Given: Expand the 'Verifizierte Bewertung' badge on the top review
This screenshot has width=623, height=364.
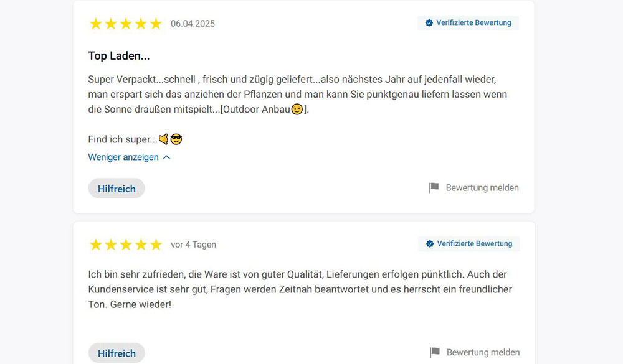Looking at the screenshot, I should 468,22.
